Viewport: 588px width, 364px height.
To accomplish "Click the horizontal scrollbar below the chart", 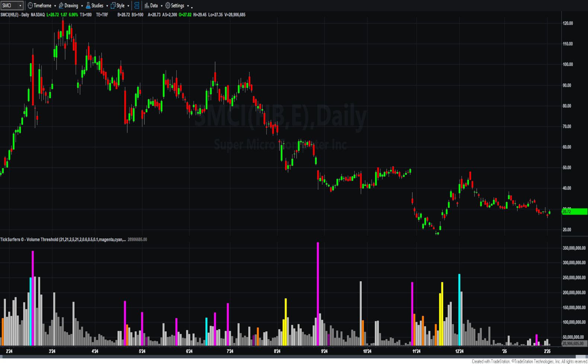I will pos(294,357).
